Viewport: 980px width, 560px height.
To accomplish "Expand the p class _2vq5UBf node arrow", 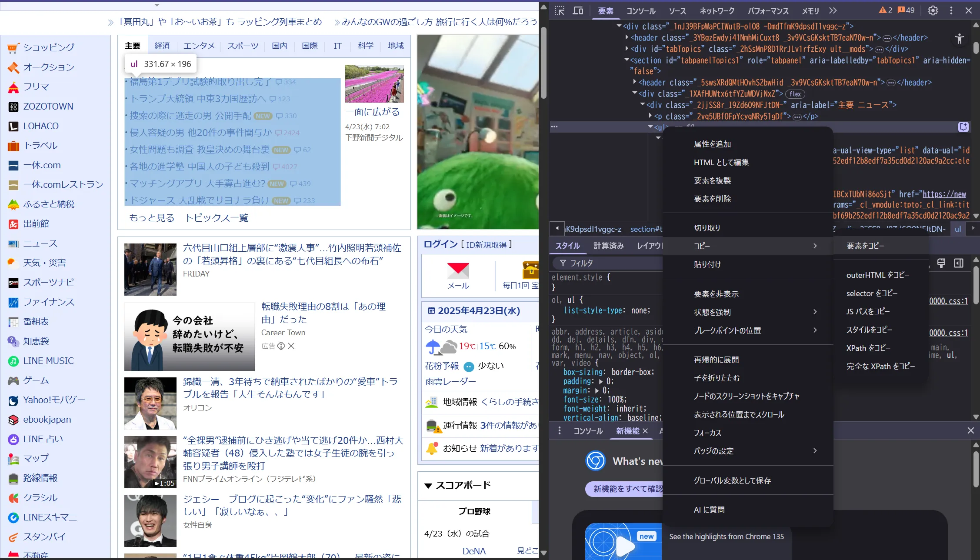I will coord(650,116).
